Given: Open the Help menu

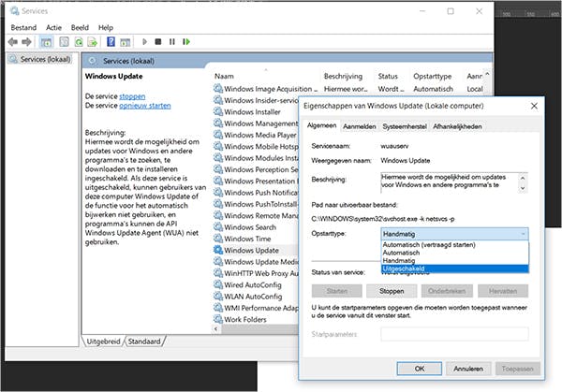Looking at the screenshot, I should click(x=105, y=27).
